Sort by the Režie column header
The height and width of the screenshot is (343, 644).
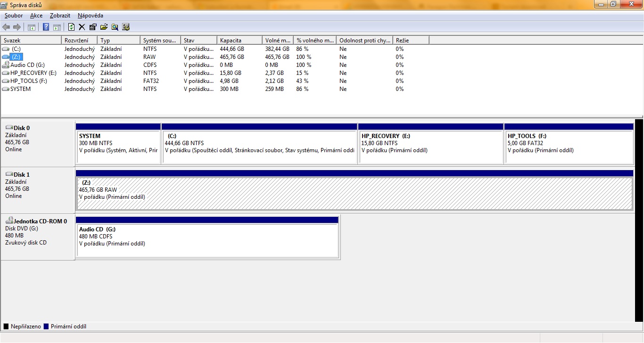pos(411,41)
